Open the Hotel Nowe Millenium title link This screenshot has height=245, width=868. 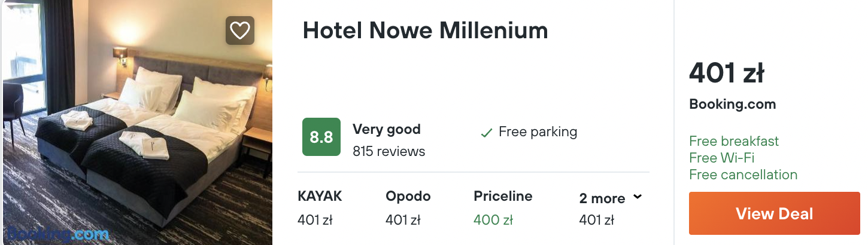(425, 30)
